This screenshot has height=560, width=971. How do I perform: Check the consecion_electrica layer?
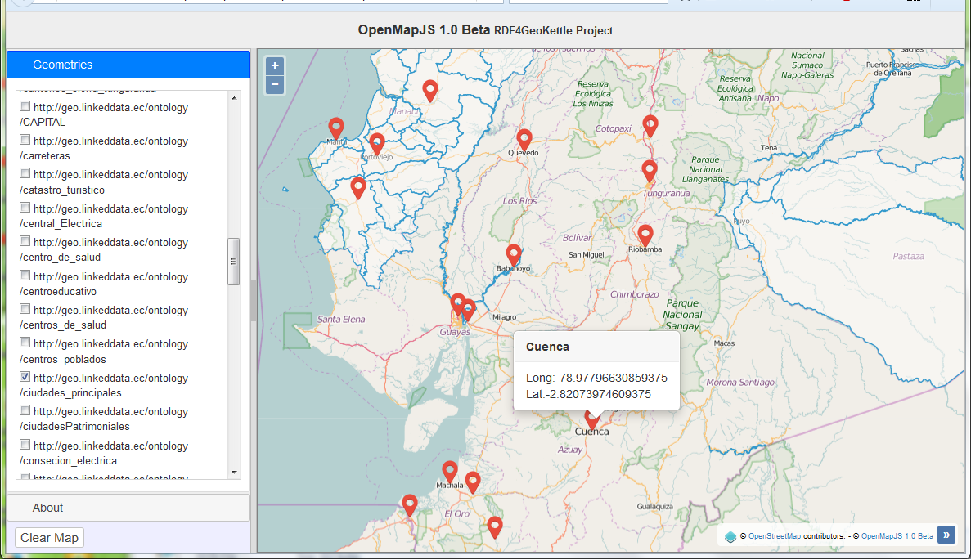25,445
